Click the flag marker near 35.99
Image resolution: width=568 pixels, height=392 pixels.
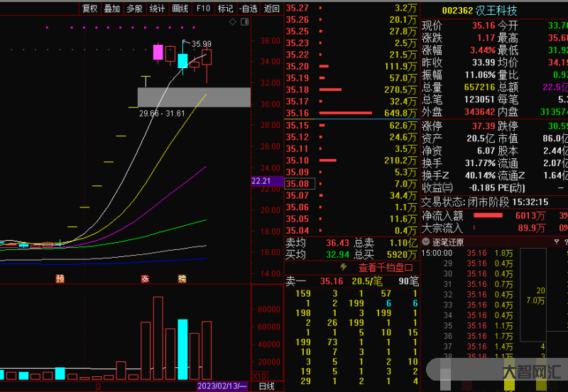(x=186, y=43)
